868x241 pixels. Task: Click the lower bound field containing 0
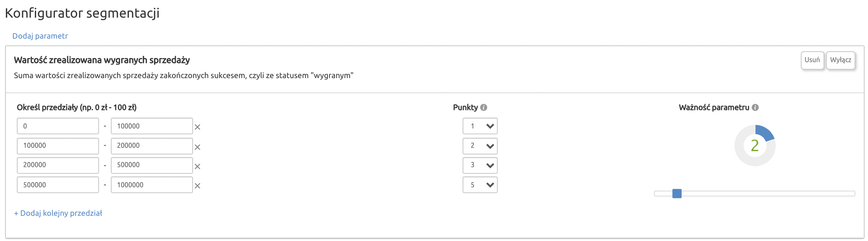(x=58, y=126)
